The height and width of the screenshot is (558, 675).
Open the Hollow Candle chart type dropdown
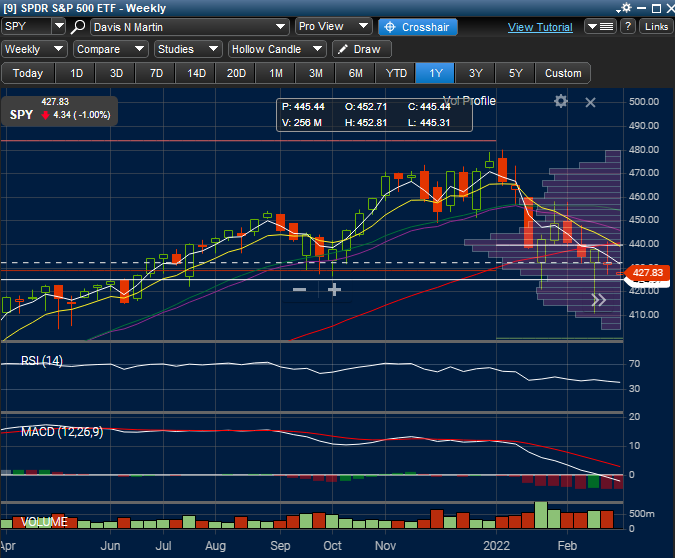(277, 49)
